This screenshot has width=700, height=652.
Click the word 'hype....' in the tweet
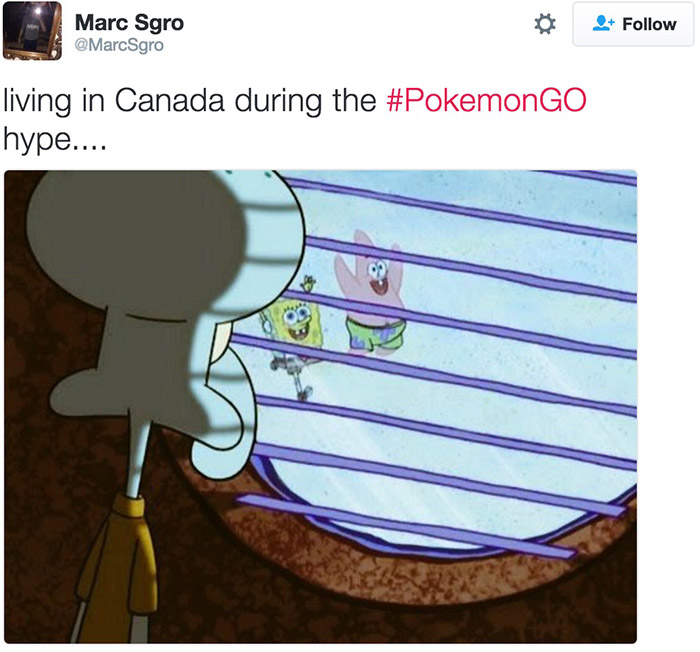[x=54, y=140]
